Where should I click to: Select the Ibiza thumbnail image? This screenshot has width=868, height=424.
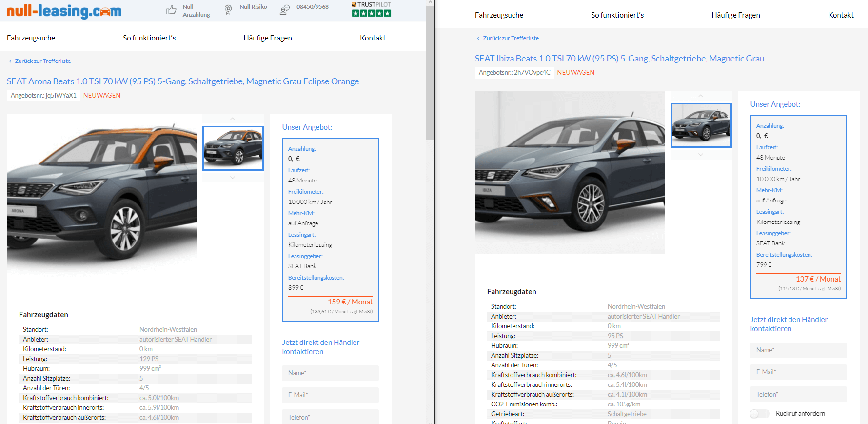(701, 125)
